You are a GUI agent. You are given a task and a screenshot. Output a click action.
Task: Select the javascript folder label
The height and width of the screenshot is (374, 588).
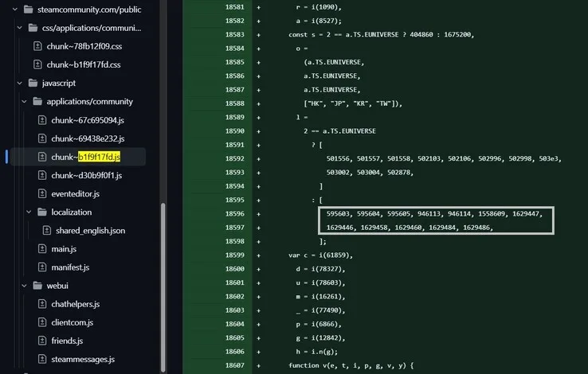click(59, 83)
